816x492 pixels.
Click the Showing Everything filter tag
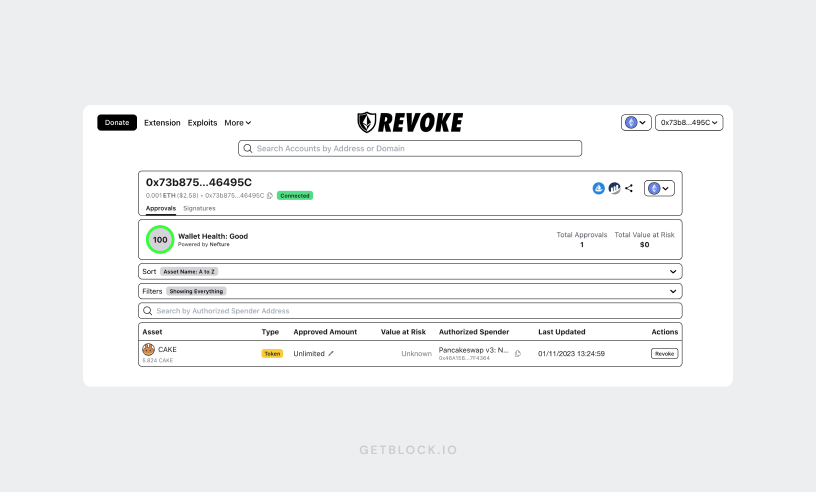point(196,292)
